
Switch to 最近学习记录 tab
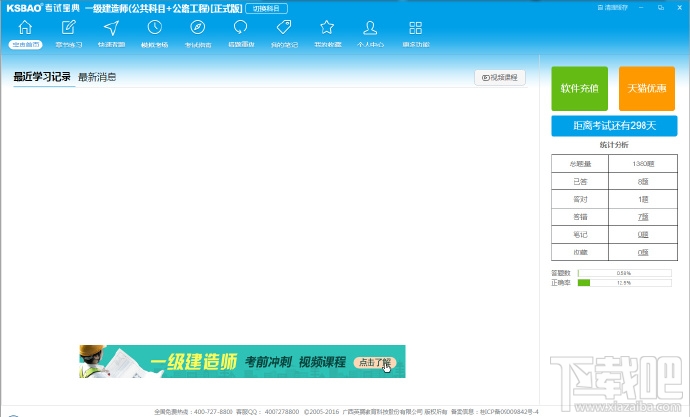click(42, 77)
